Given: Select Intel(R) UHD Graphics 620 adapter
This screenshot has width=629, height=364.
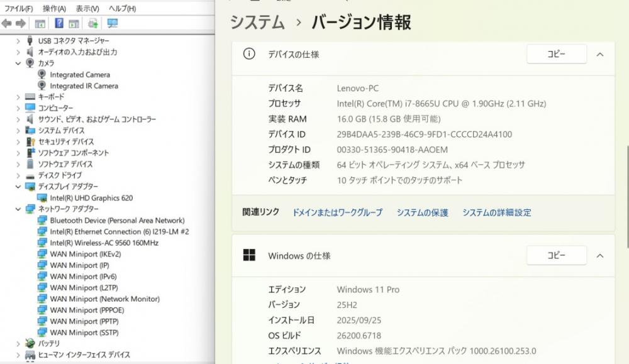Looking at the screenshot, I should coord(91,197).
